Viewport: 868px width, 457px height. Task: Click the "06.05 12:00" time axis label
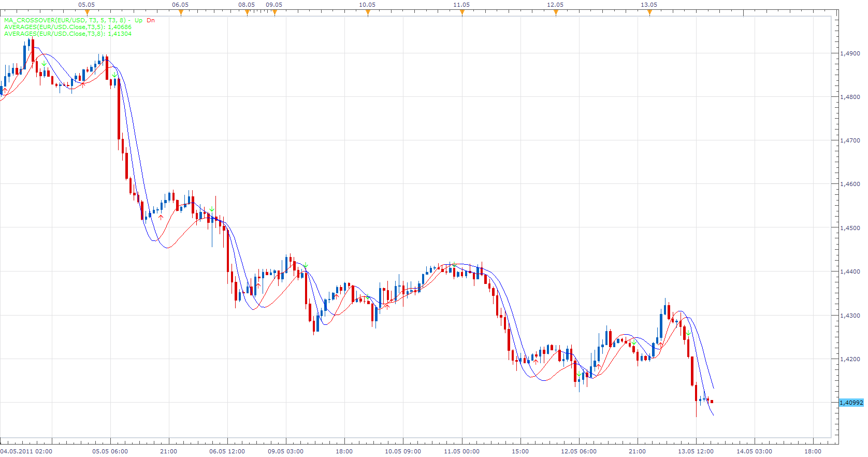[x=227, y=451]
